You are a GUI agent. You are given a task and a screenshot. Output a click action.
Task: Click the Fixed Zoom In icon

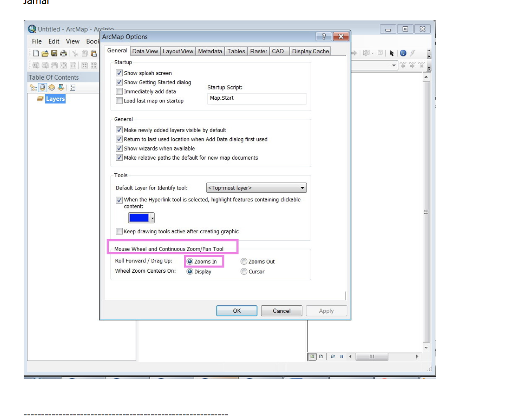pyautogui.click(x=85, y=65)
